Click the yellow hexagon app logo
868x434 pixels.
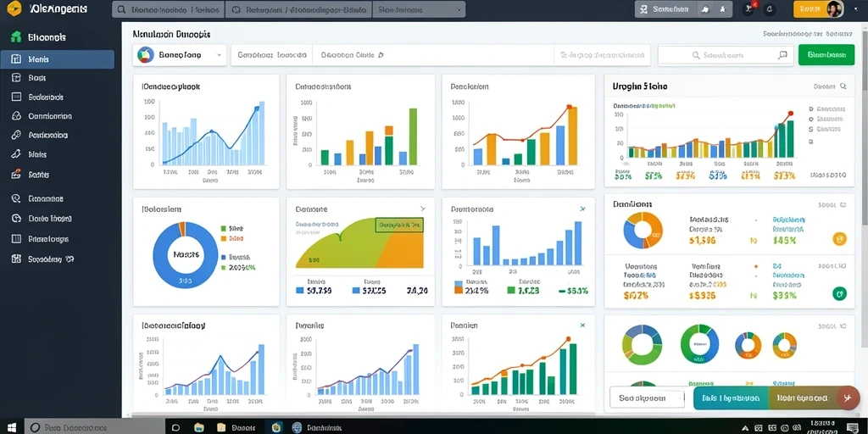point(15,8)
